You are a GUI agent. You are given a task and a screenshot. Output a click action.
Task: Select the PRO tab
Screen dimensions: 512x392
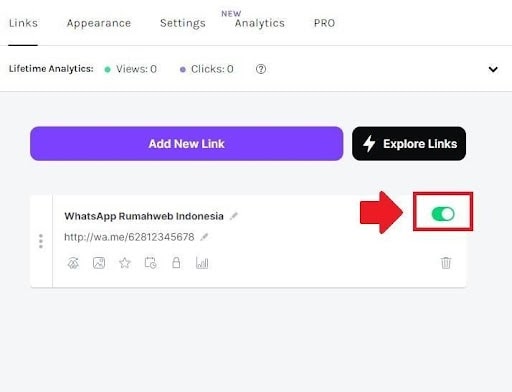click(x=324, y=23)
